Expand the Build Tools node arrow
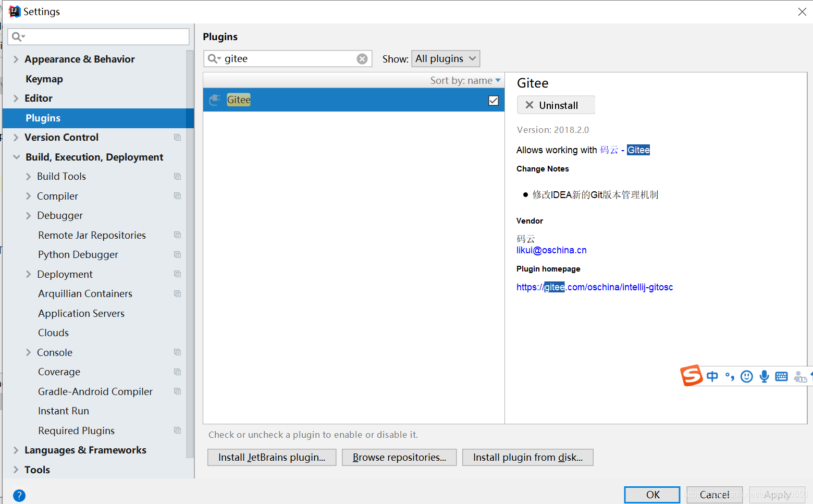 tap(28, 177)
